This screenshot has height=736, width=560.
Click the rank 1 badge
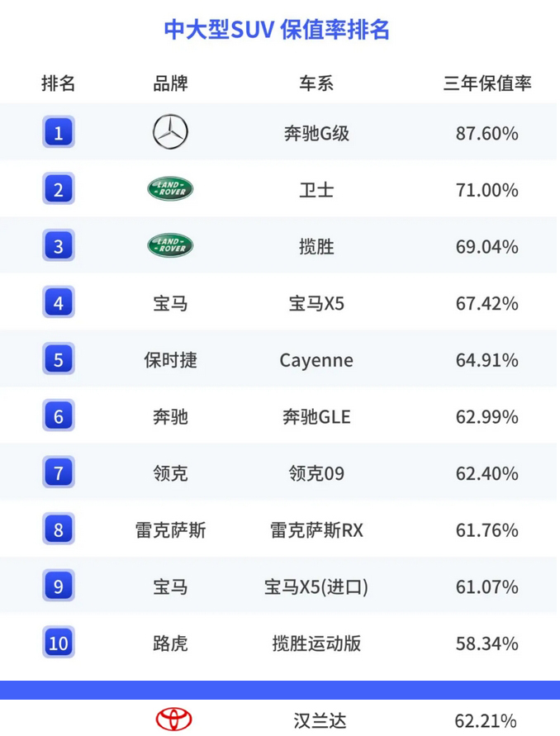58,132
